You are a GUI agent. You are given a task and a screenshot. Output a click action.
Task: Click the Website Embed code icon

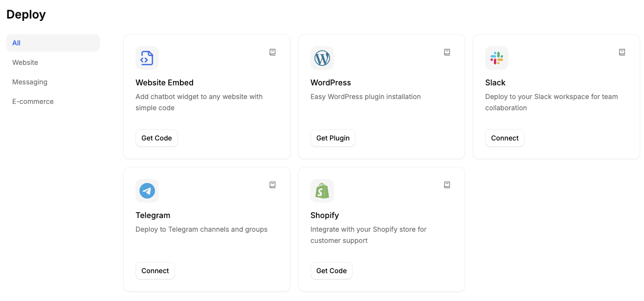(147, 58)
